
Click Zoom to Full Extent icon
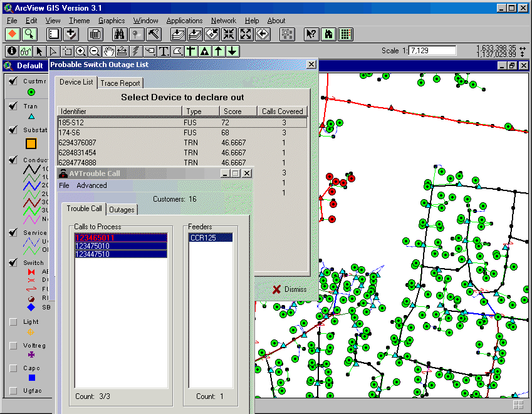point(178,34)
